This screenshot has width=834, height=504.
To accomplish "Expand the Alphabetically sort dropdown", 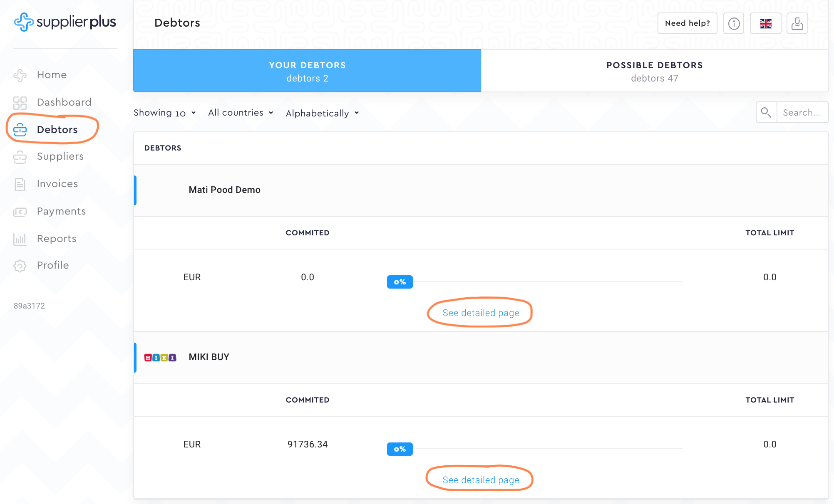I will 322,113.
